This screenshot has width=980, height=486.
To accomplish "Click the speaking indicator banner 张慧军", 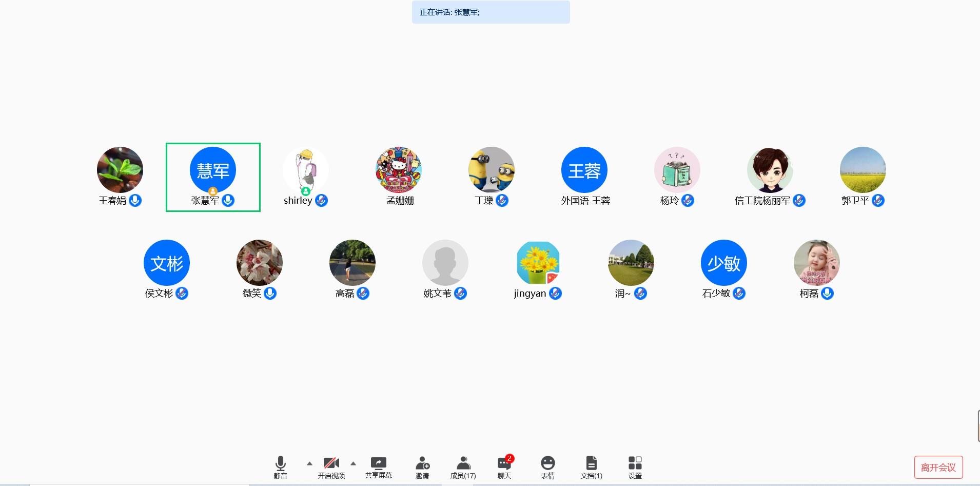I will 491,12.
